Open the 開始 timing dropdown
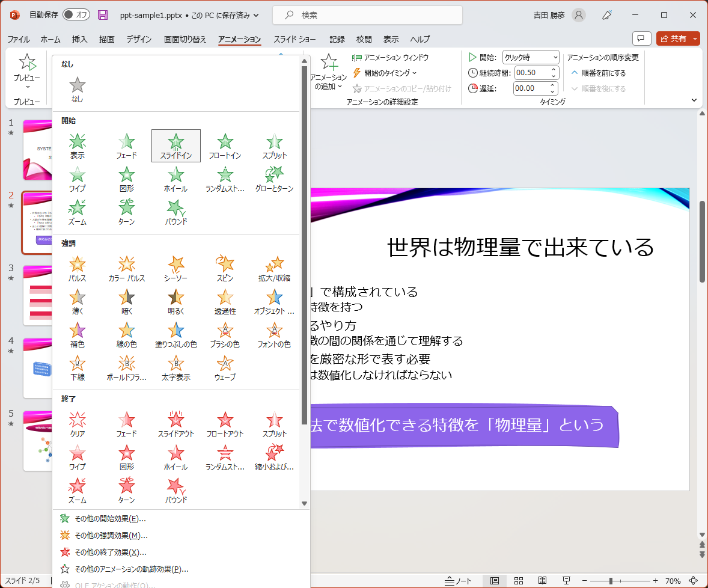The image size is (708, 588). click(x=531, y=57)
